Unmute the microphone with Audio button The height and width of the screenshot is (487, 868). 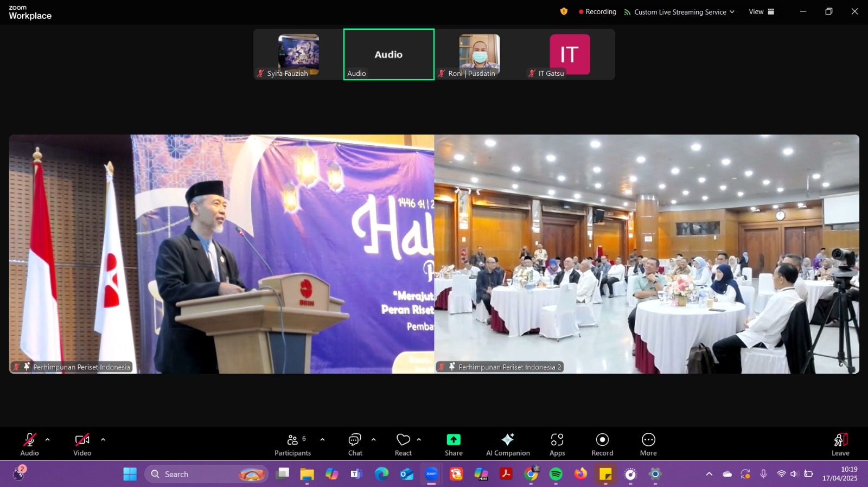click(29, 444)
